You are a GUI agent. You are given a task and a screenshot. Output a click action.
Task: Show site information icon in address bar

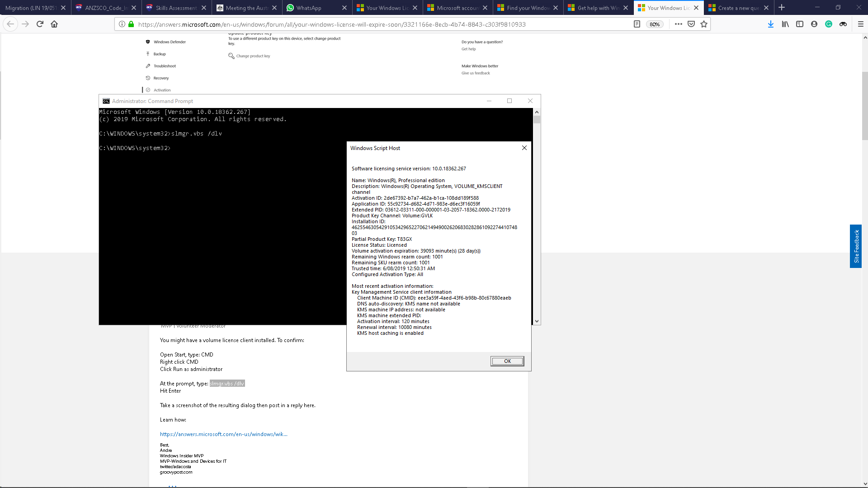click(122, 24)
